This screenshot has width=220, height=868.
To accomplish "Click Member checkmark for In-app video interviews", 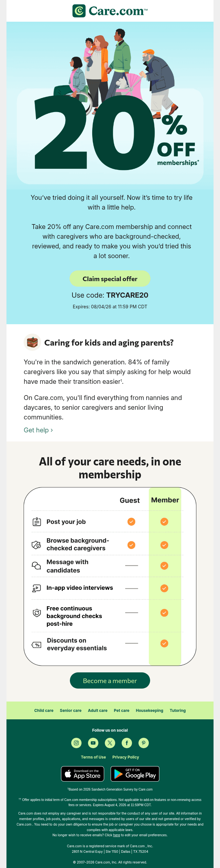I will pyautogui.click(x=164, y=588).
